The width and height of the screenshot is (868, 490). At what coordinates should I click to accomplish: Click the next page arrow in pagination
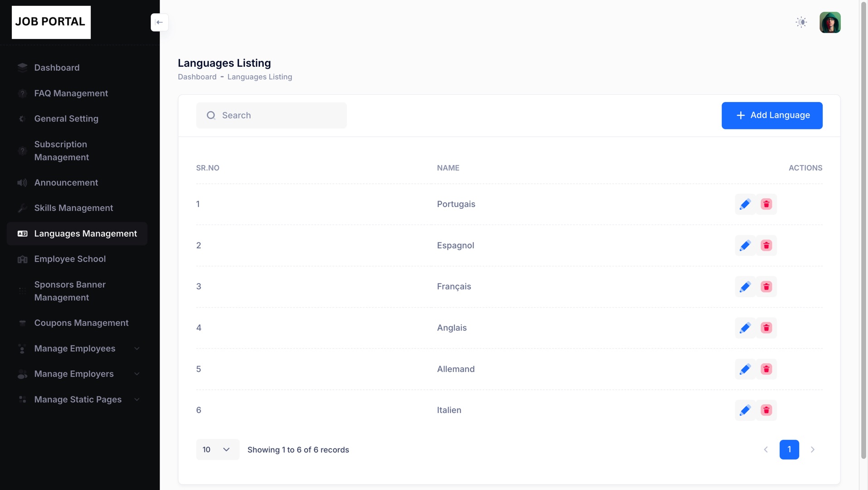point(812,450)
